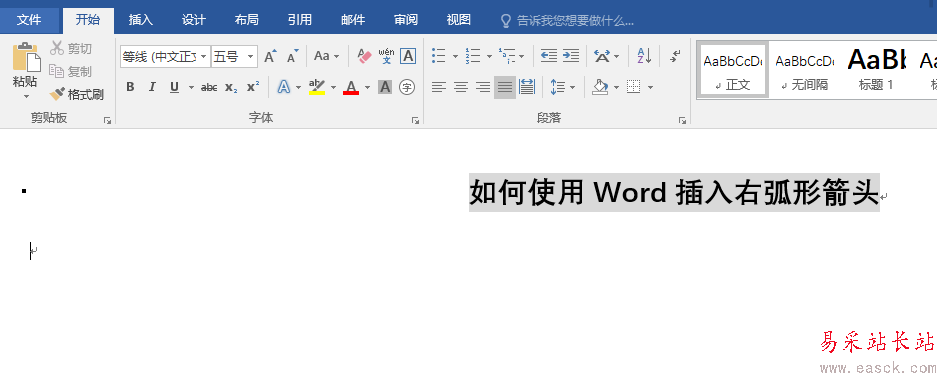Switch to the 引用 References tab
This screenshot has height=383, width=937.
click(x=299, y=20)
